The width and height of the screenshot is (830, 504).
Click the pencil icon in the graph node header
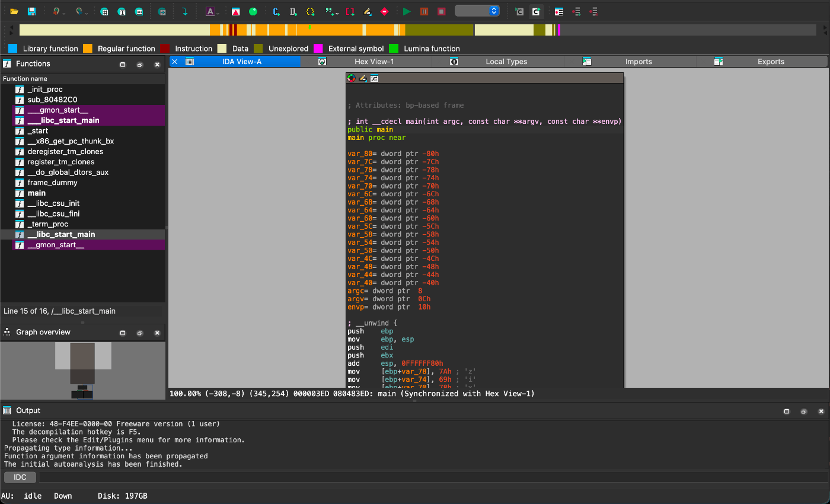click(x=363, y=78)
